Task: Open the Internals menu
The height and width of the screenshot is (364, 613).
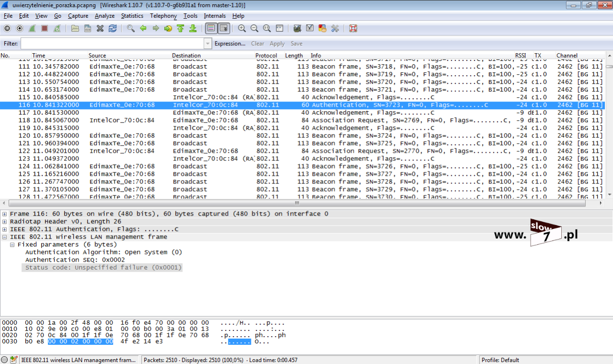Action: [x=215, y=16]
